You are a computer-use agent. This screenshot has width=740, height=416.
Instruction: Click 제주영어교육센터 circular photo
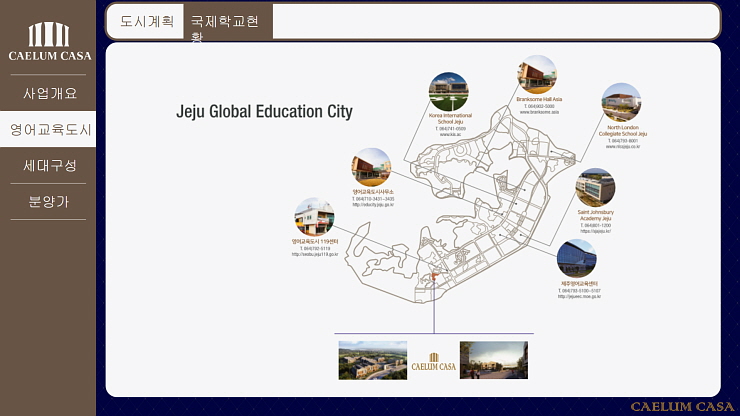[x=577, y=258]
